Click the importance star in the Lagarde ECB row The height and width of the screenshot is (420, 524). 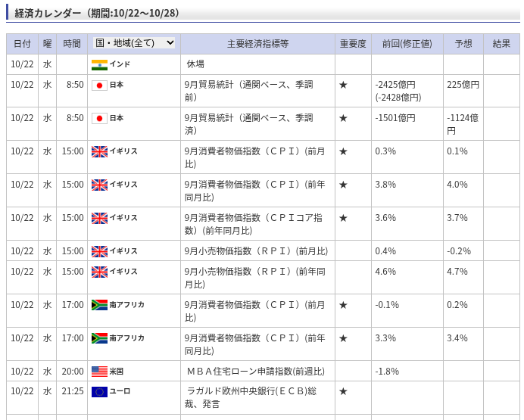coord(343,391)
